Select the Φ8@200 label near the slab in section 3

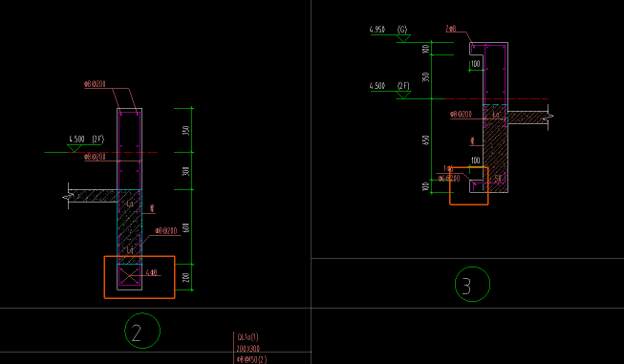461,115
